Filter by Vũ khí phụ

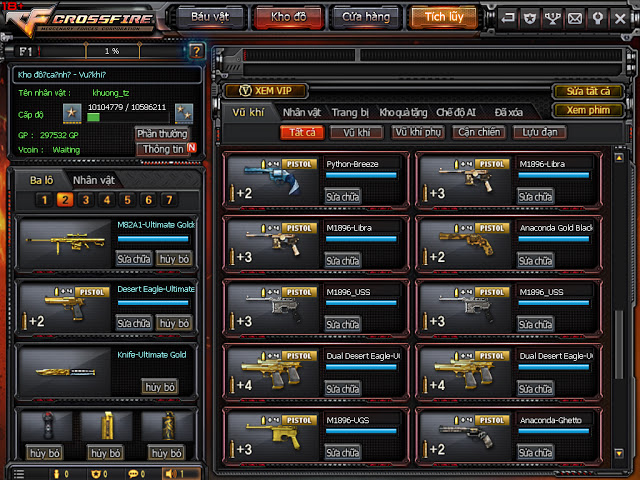pyautogui.click(x=418, y=132)
